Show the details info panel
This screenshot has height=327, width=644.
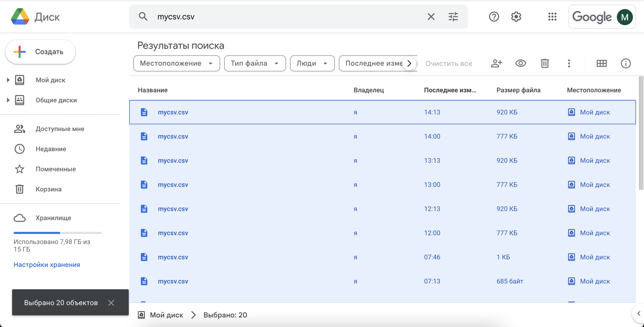point(626,63)
